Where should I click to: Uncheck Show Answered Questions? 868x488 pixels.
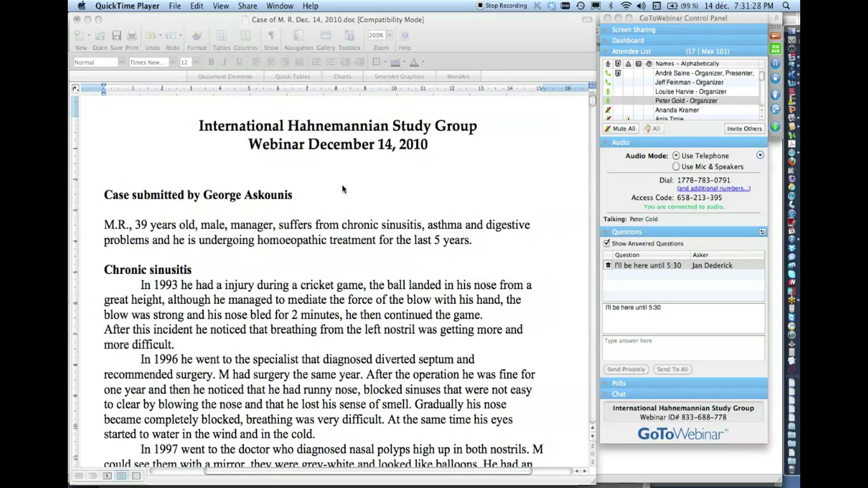pyautogui.click(x=607, y=243)
